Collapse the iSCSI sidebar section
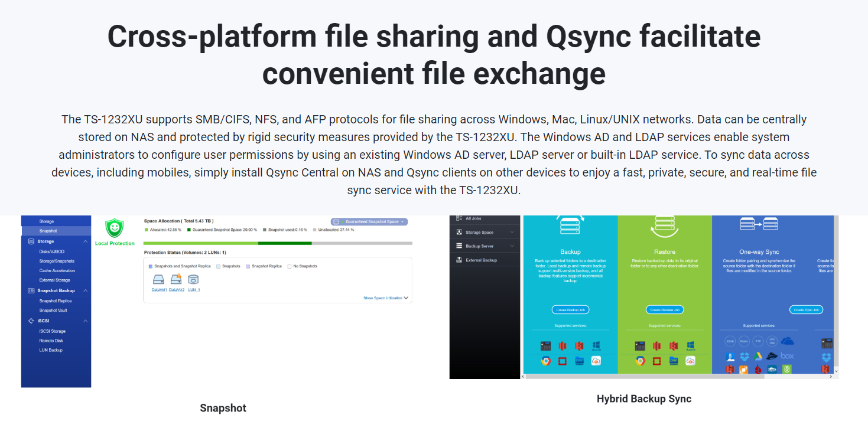Viewport: 868px width, 438px height. click(86, 321)
